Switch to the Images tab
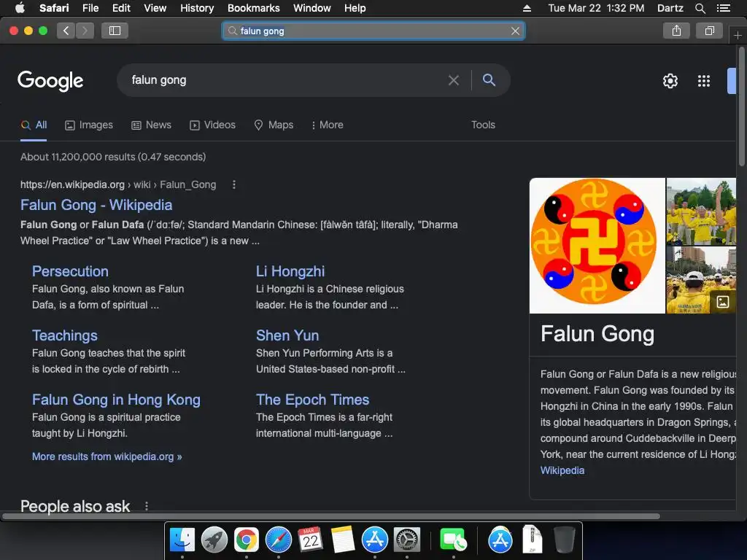Viewport: 747px width, 560px height. 89,125
